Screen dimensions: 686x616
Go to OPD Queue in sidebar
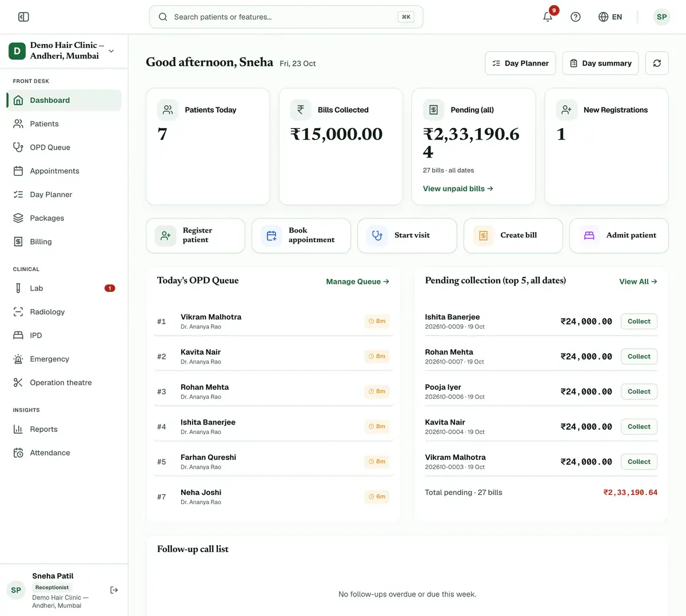click(64, 147)
